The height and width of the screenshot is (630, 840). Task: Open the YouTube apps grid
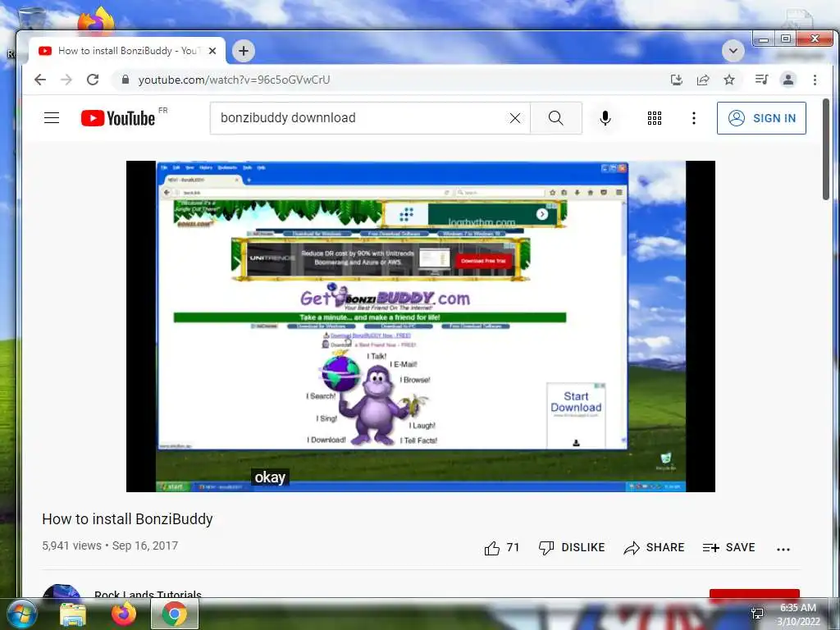click(x=654, y=118)
